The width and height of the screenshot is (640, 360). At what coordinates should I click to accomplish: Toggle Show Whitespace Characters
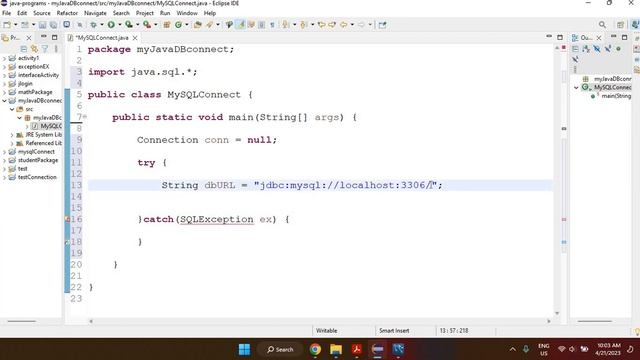click(x=272, y=25)
